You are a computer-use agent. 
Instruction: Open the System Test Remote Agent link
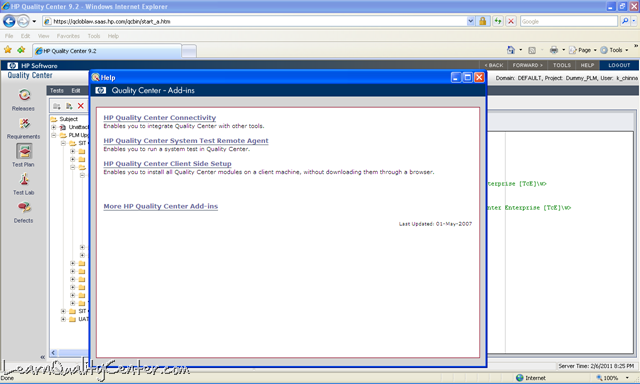(x=186, y=141)
